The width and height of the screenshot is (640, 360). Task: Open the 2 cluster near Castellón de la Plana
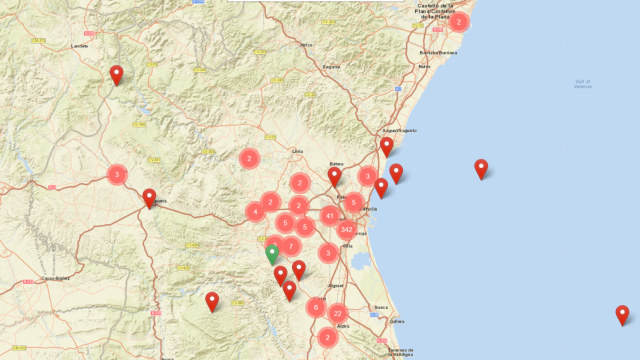[459, 22]
